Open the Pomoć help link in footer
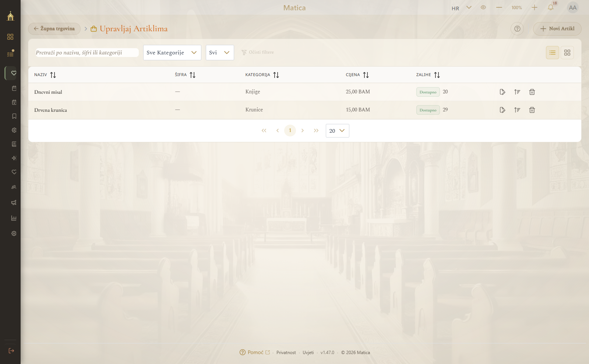 255,352
